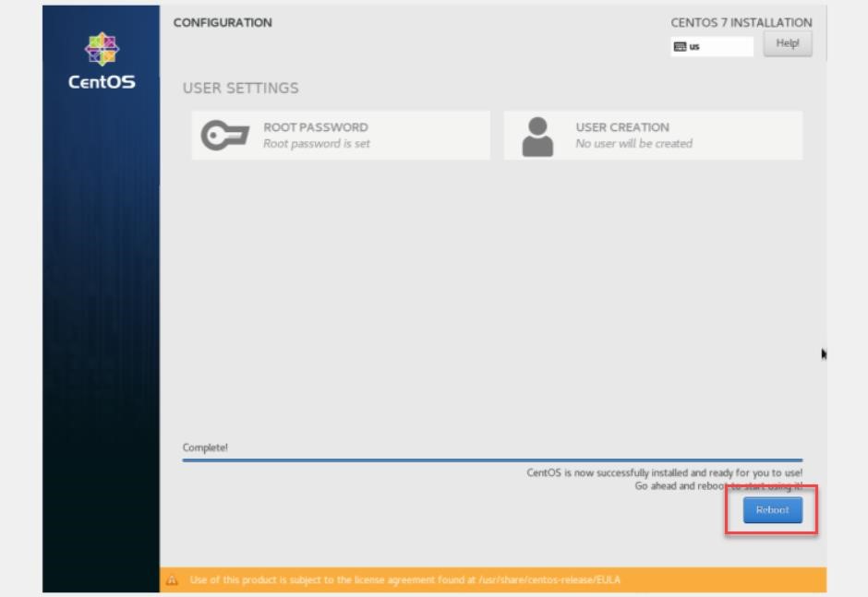Click the Reboot button
The image size is (868, 597).
[772, 509]
